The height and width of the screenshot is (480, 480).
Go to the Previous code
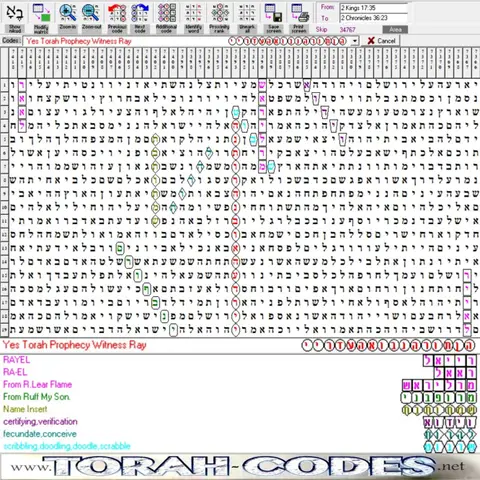tap(117, 17)
